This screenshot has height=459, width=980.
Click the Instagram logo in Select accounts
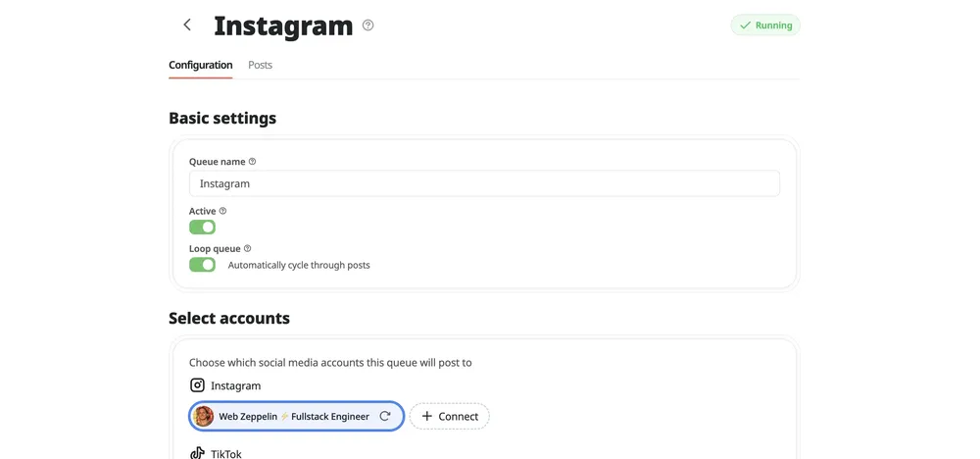click(x=197, y=386)
